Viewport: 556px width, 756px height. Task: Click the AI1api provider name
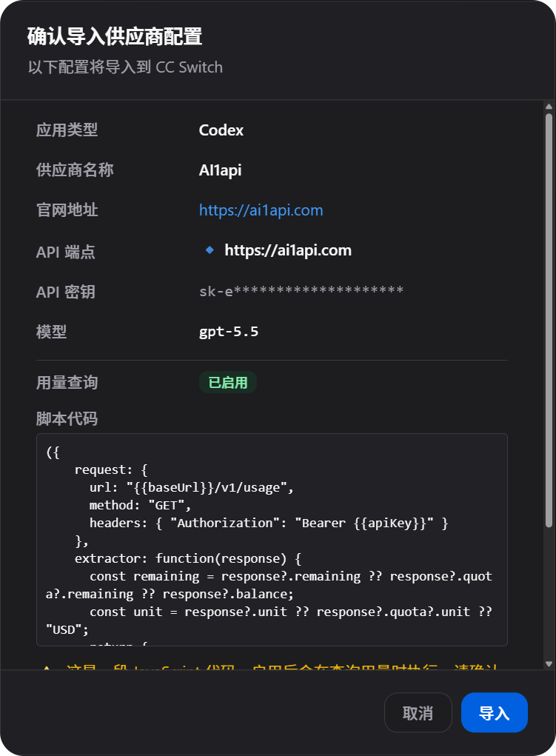220,170
